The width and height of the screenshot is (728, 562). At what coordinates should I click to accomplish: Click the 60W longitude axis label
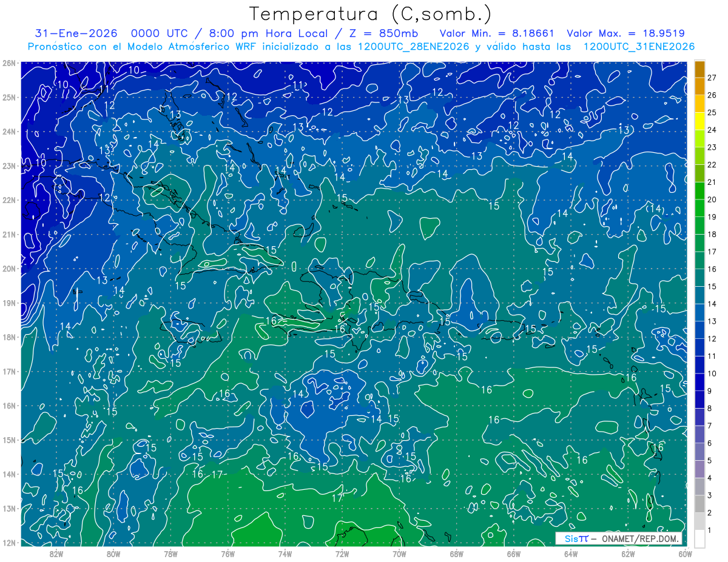pos(685,554)
